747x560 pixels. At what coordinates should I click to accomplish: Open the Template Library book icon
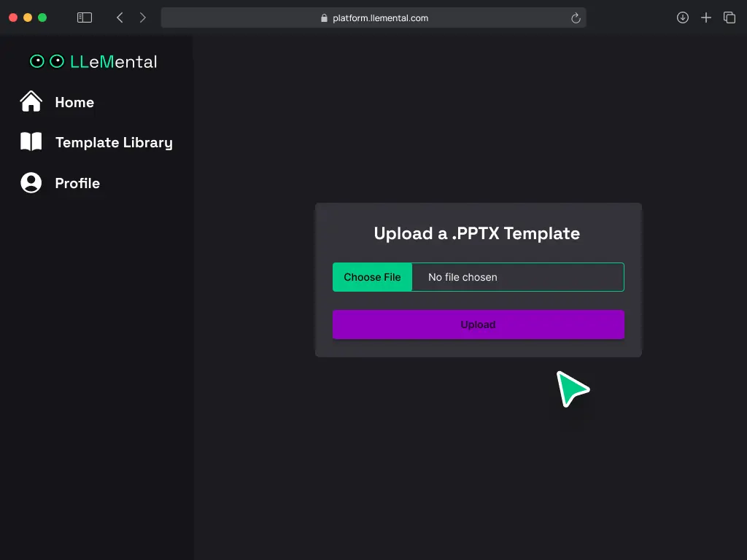[x=31, y=141]
